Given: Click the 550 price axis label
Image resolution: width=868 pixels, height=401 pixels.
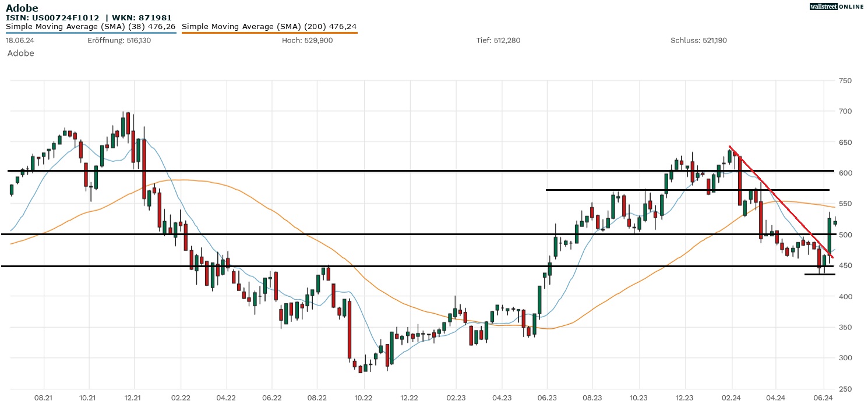Looking at the screenshot, I should (844, 204).
